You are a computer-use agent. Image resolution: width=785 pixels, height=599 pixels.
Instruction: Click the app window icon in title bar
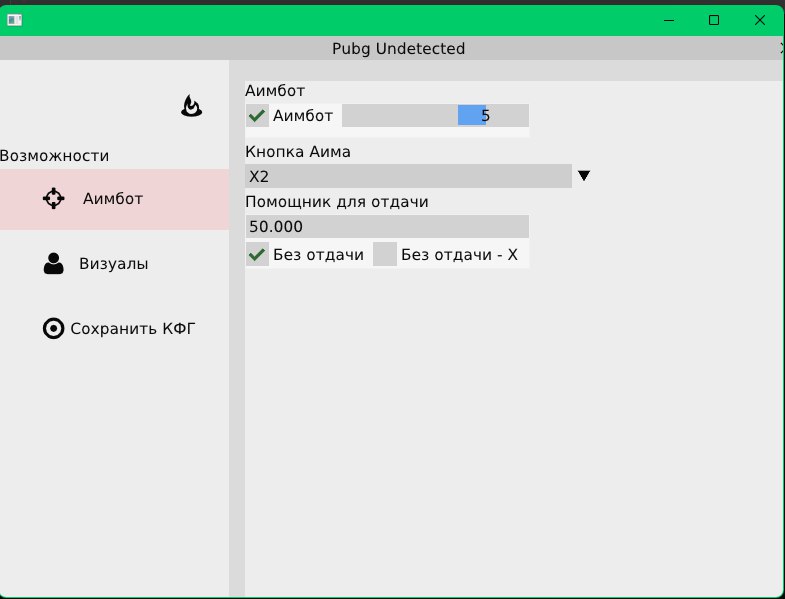click(x=15, y=19)
